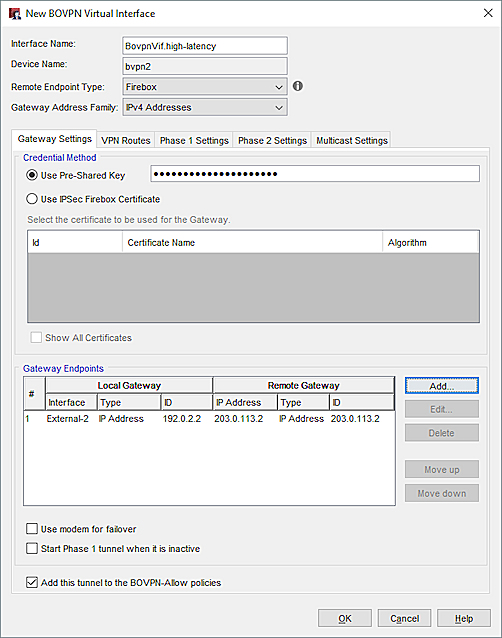The width and height of the screenshot is (502, 638).
Task: Click Add... gateway endpoint button
Action: click(442, 386)
